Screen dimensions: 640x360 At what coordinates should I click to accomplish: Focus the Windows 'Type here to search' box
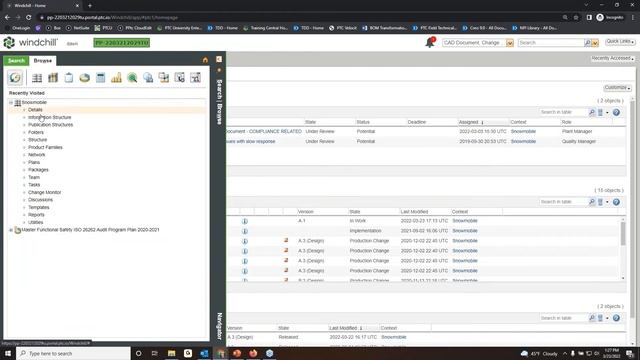coord(73,353)
